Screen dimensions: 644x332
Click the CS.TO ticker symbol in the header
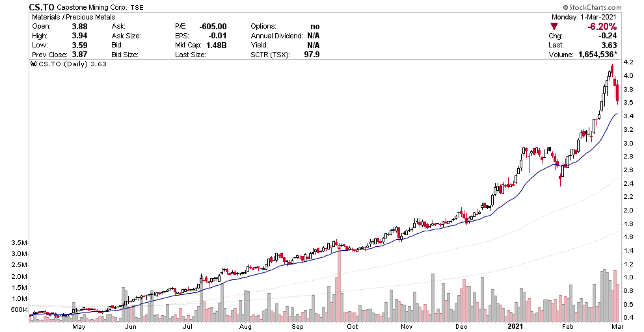point(42,7)
